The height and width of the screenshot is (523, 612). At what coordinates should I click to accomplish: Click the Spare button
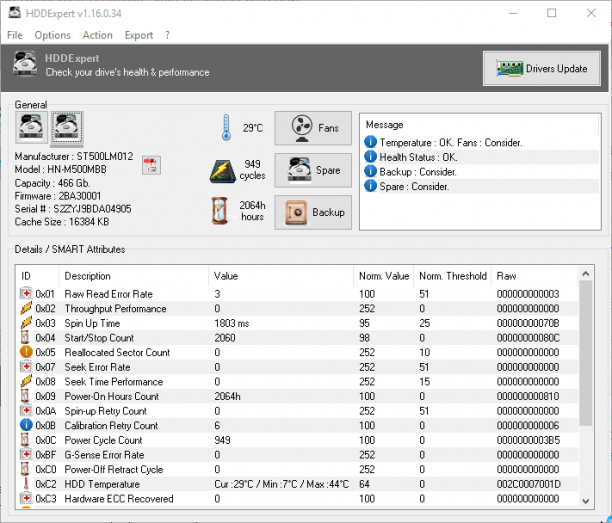313,170
